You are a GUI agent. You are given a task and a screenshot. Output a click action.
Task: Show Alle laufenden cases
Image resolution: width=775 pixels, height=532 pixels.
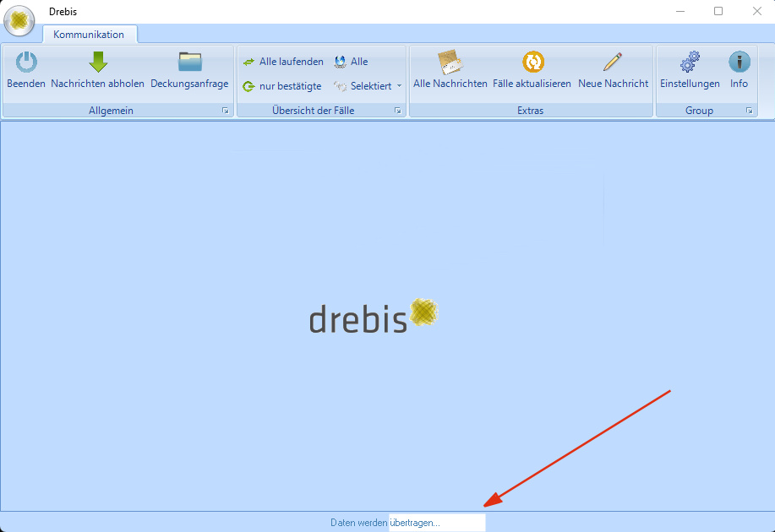(x=283, y=62)
